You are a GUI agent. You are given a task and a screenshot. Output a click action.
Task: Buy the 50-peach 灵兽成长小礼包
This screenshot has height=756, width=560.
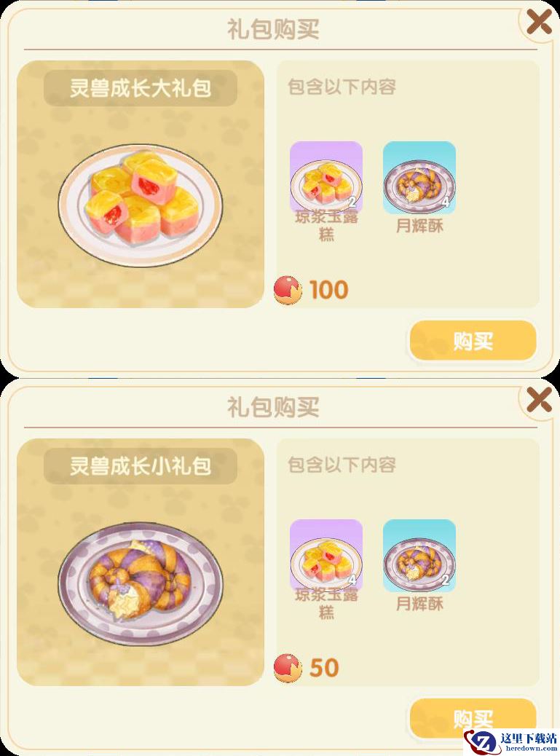[x=473, y=717]
